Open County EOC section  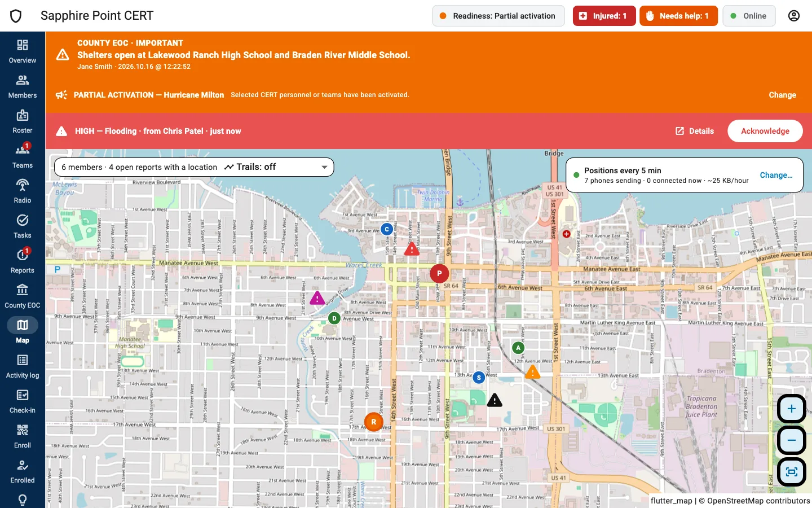tap(23, 296)
